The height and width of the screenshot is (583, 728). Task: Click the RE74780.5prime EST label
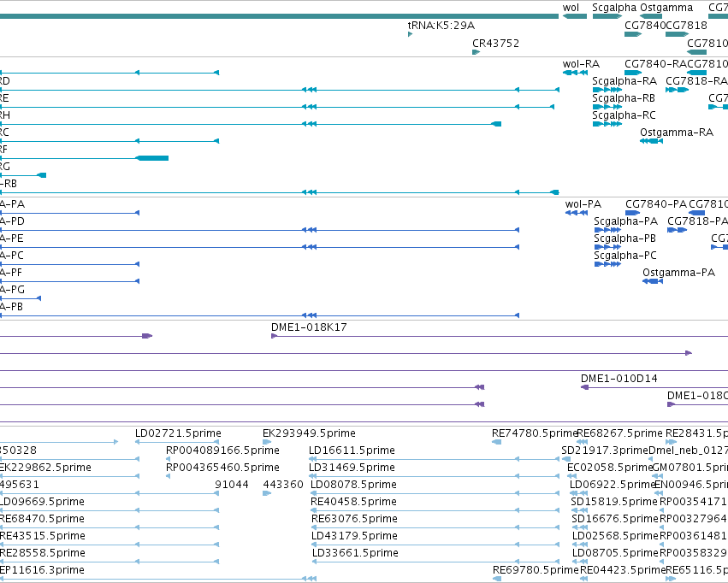(534, 433)
